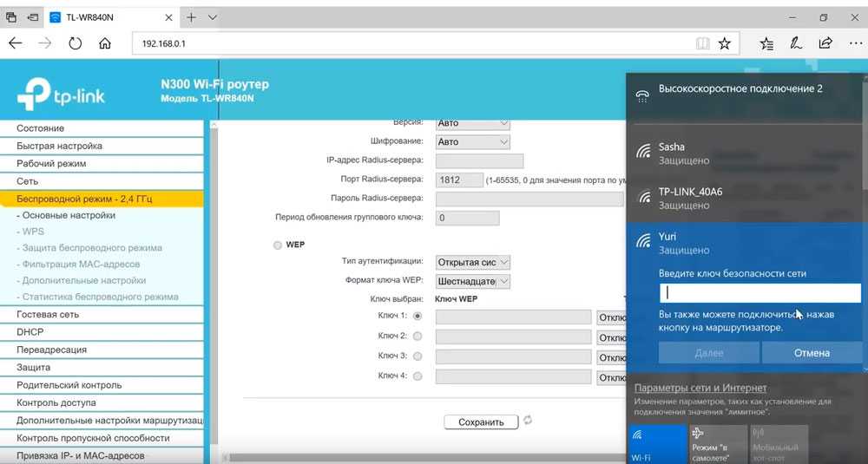
Task: Click the Сохранить button
Action: click(481, 422)
